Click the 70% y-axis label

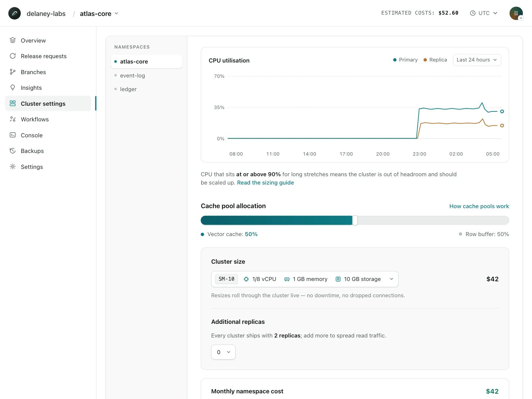pyautogui.click(x=219, y=76)
